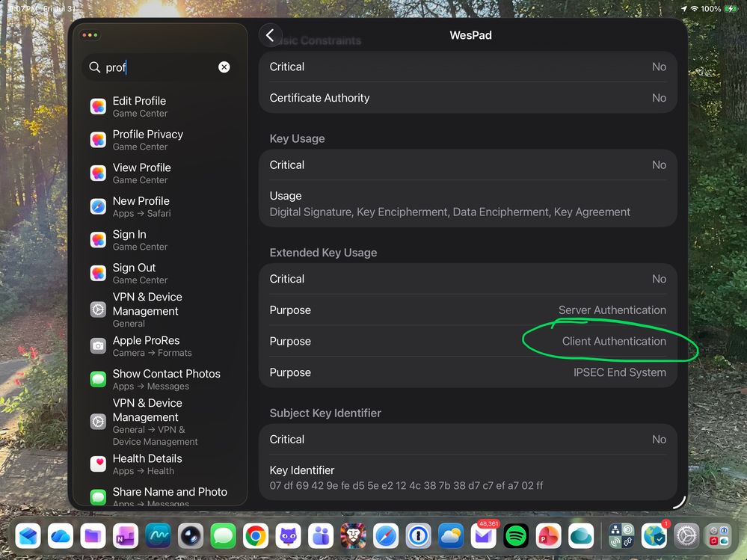747x560 pixels.
Task: Open Share Name and Photo result
Action: (x=160, y=496)
